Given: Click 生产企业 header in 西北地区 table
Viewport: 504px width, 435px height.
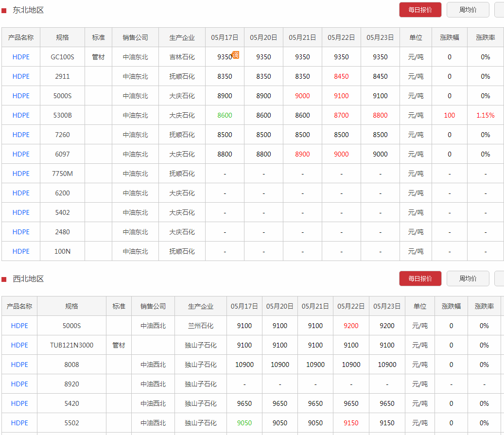Looking at the screenshot, I should pos(201,306).
